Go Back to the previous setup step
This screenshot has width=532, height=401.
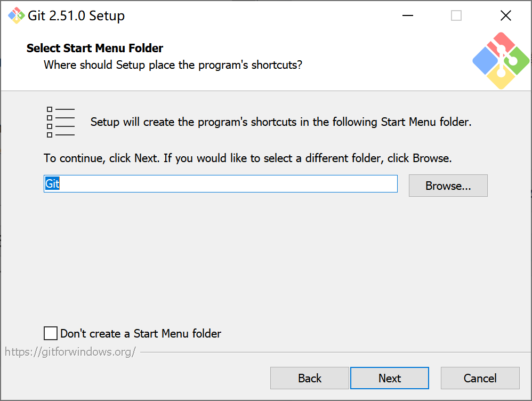[310, 378]
